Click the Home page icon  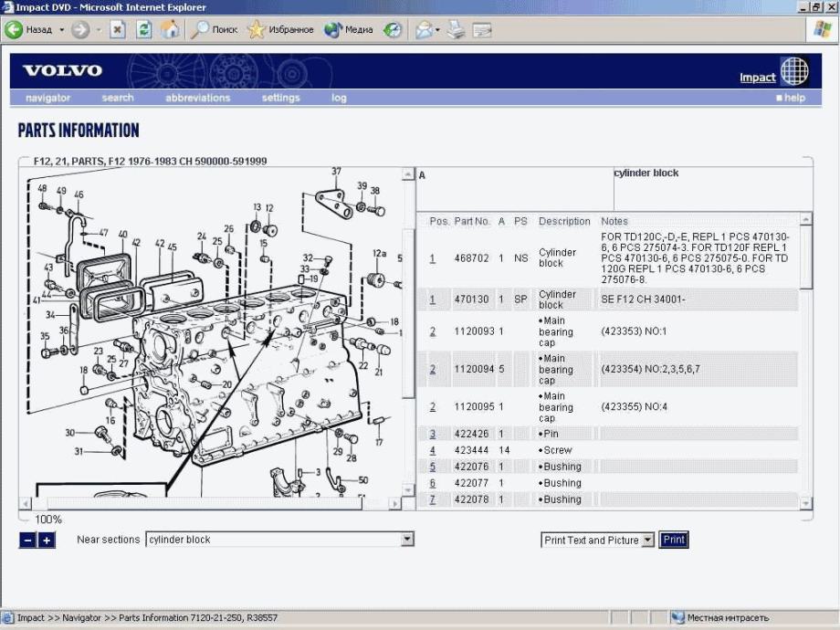point(170,30)
